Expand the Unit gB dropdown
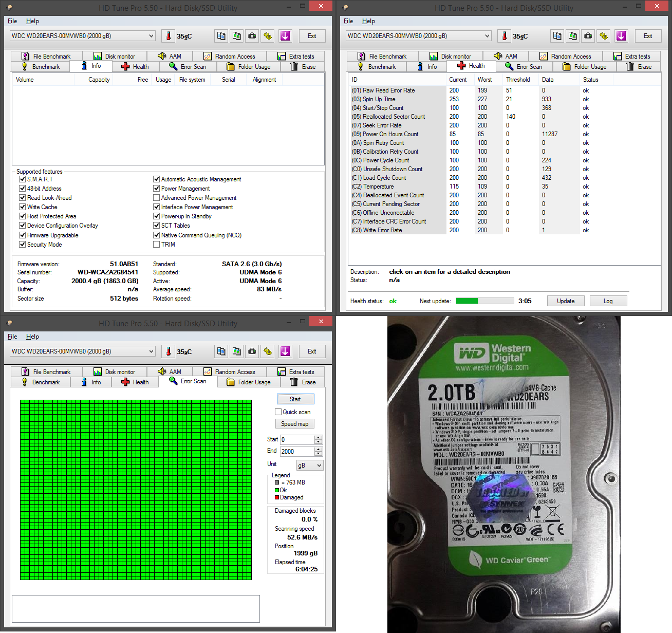This screenshot has height=633, width=672. pyautogui.click(x=310, y=466)
